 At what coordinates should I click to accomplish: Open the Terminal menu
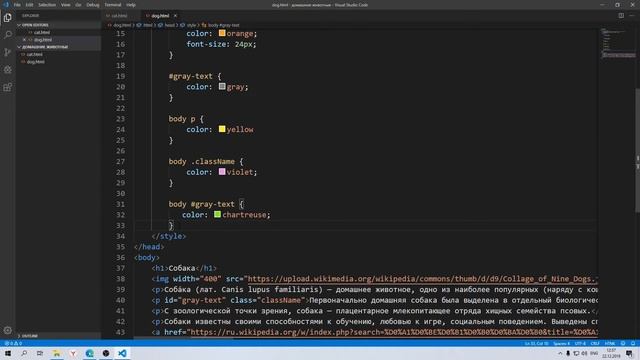(113, 5)
